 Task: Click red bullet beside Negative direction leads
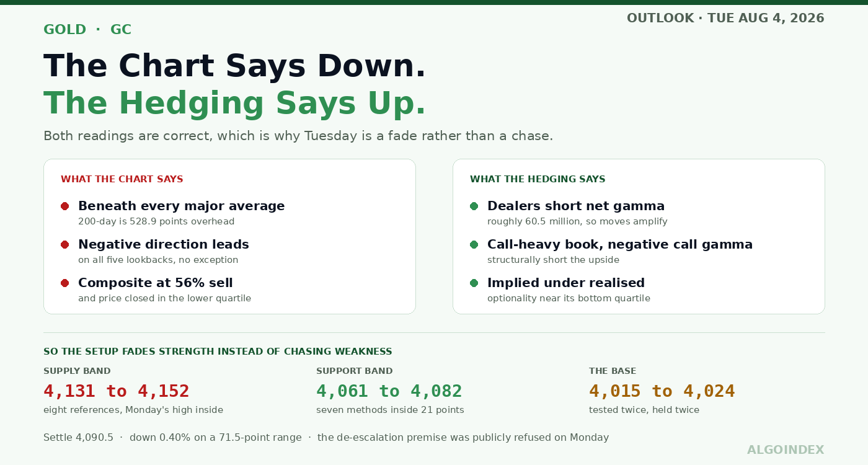click(64, 245)
